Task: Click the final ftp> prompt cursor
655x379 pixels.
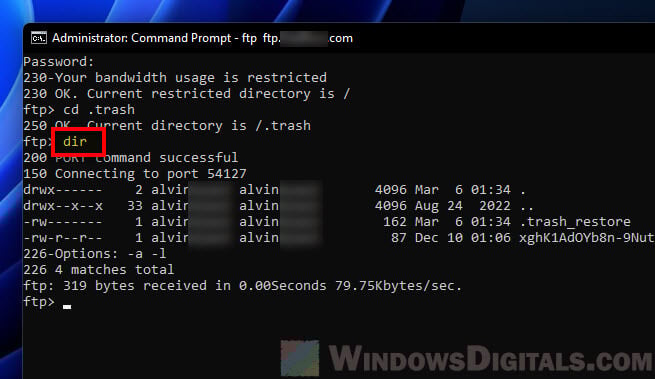Action: pyautogui.click(x=67, y=306)
